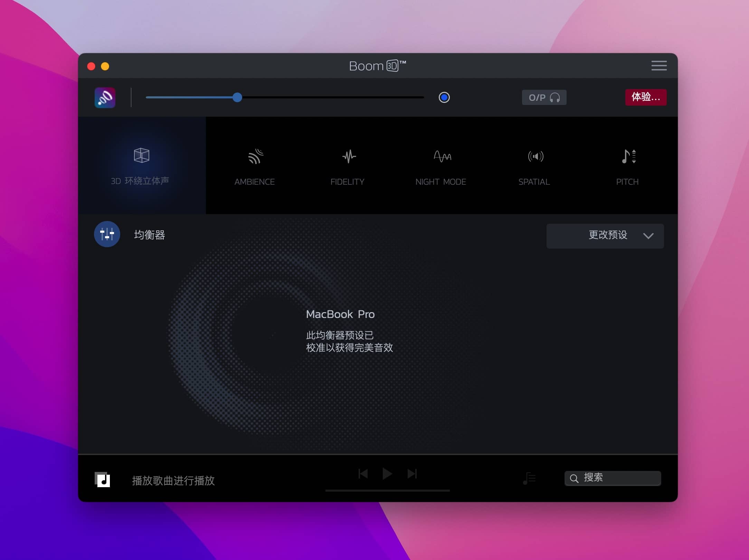Click the red 体验… trial button

click(645, 97)
